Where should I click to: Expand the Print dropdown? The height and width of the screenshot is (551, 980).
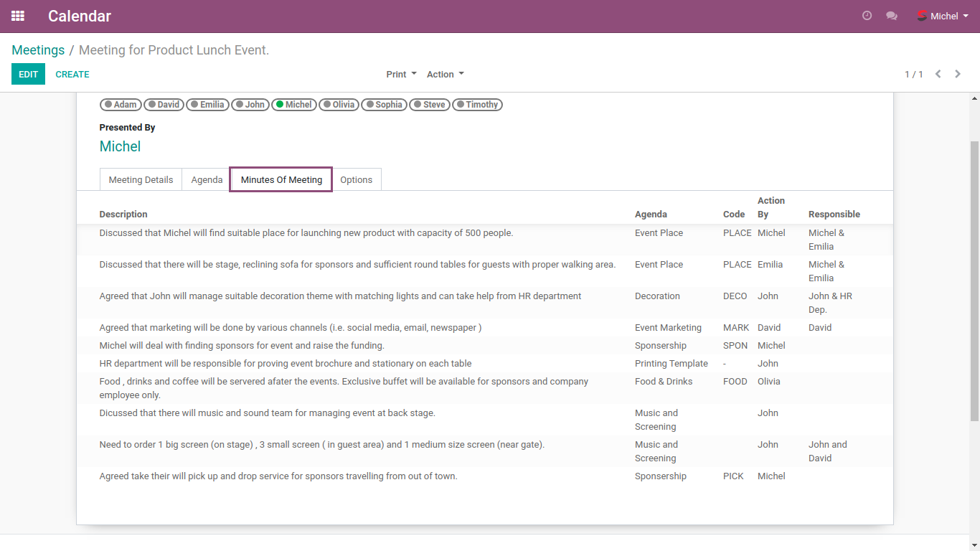[x=401, y=74]
